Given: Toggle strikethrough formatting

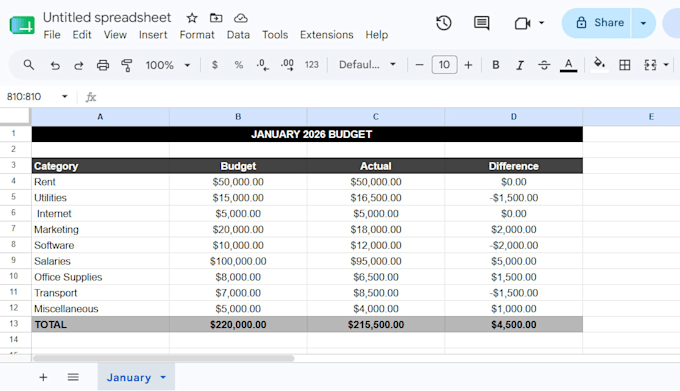Looking at the screenshot, I should click(544, 65).
